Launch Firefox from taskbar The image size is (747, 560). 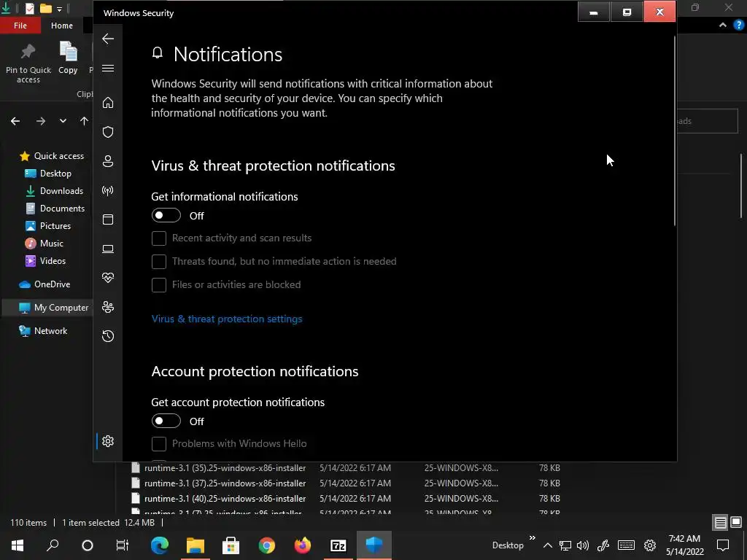pos(303,545)
